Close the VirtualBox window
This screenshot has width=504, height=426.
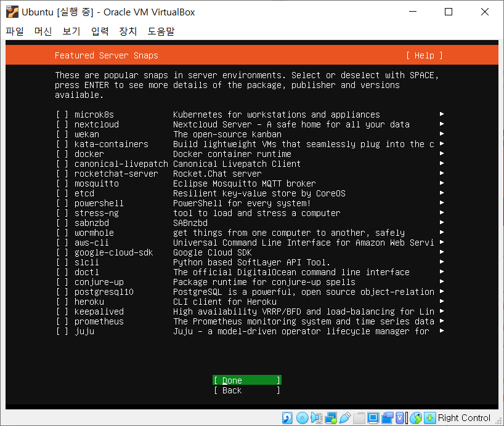485,12
